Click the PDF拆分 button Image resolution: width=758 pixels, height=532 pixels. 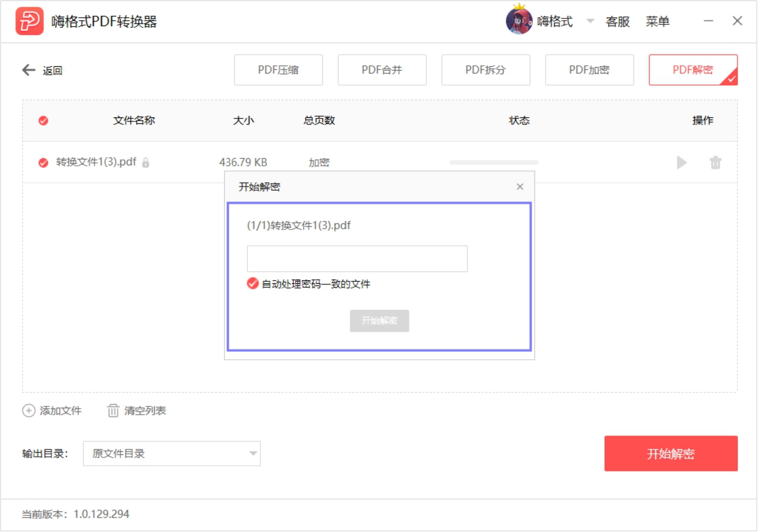(x=485, y=69)
